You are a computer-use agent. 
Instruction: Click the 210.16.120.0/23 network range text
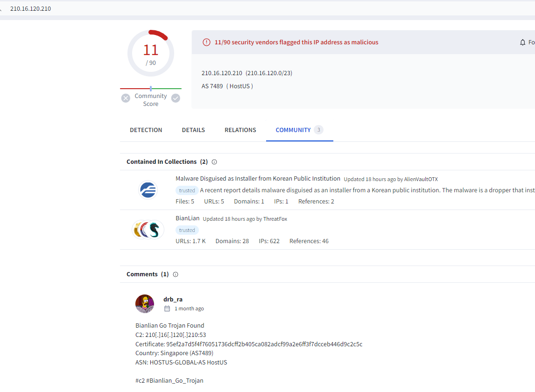click(x=269, y=73)
